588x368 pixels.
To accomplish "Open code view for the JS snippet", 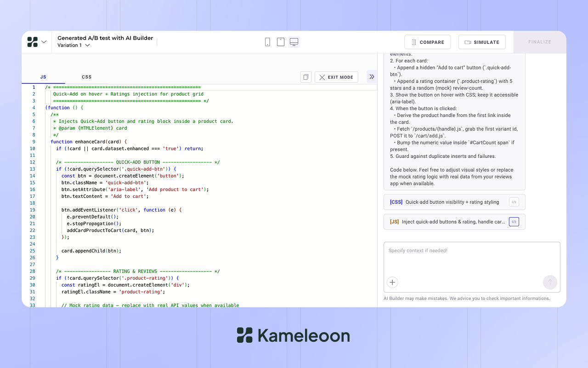I will (x=514, y=221).
